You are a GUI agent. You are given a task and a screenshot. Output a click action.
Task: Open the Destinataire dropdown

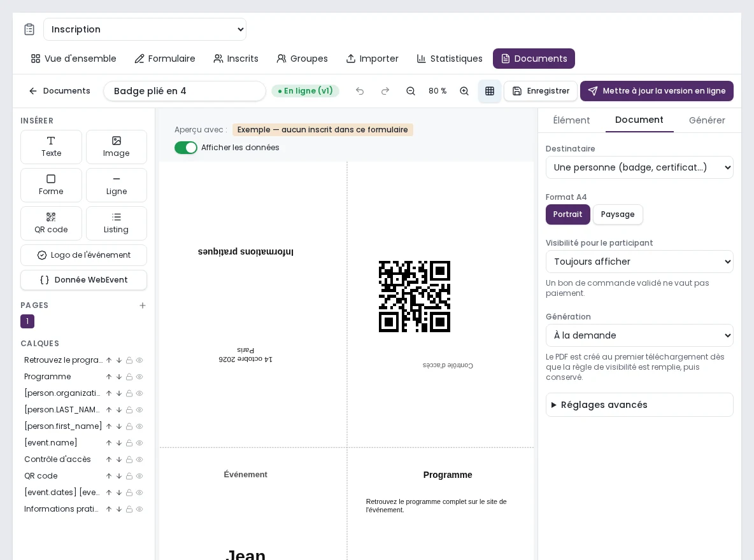coord(639,167)
